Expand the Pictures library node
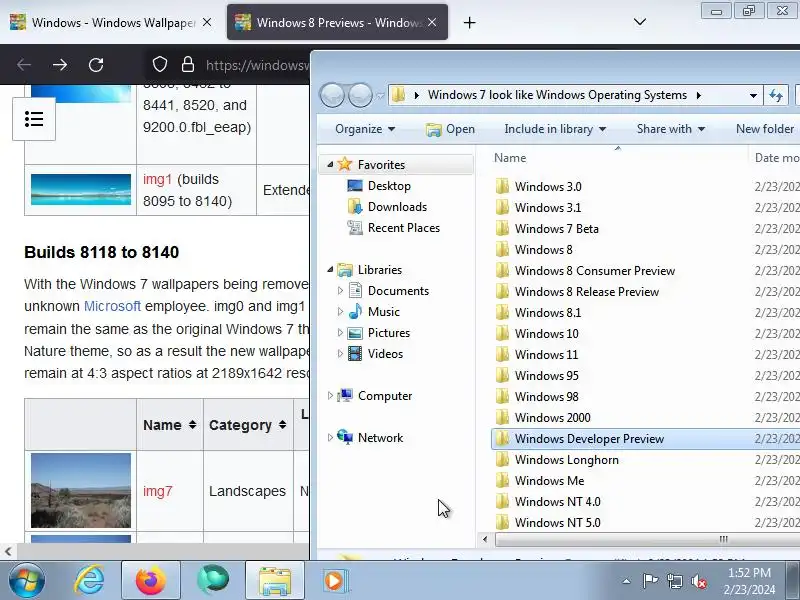 click(x=340, y=333)
